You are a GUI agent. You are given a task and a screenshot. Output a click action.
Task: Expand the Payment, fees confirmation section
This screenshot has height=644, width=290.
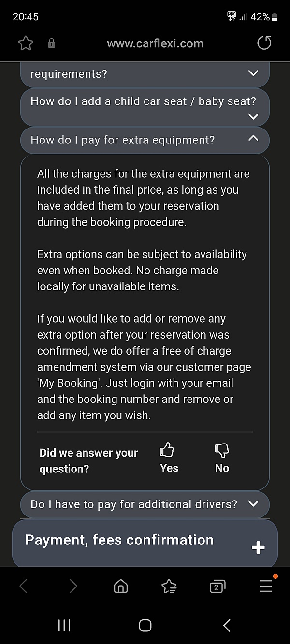click(x=258, y=547)
